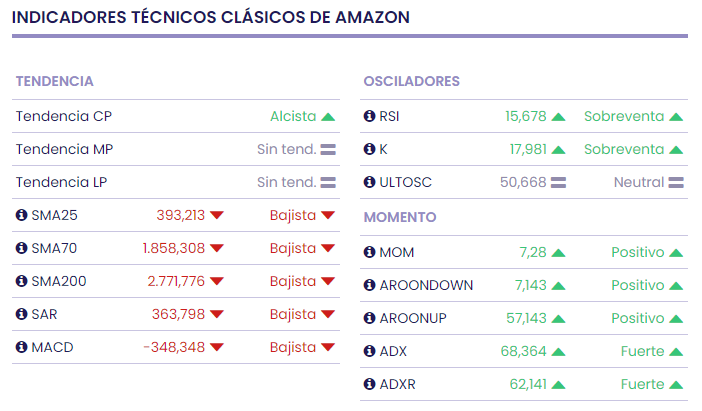This screenshot has width=702, height=411.
Task: Click the SAR info icon
Action: coord(21,314)
